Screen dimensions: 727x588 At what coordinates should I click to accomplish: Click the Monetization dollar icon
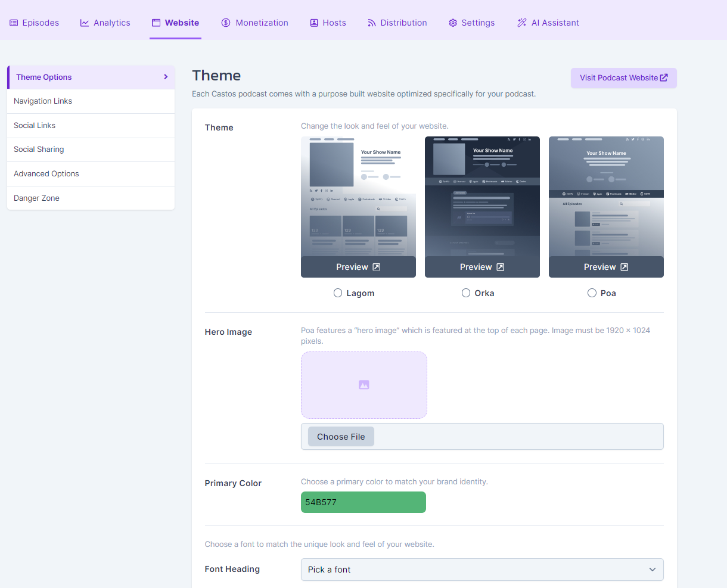[226, 23]
